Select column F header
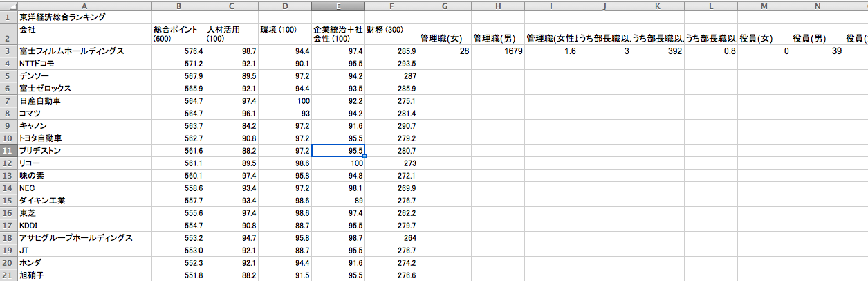This screenshot has height=281, width=868. coord(391,5)
